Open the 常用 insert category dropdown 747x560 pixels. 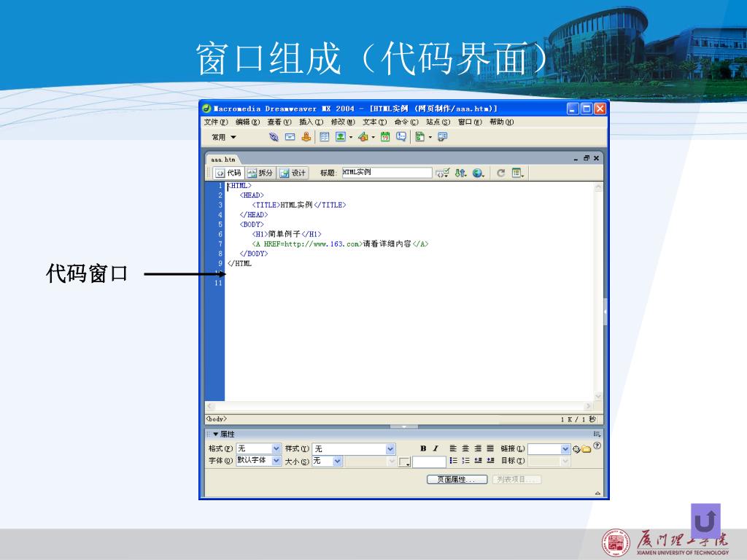pyautogui.click(x=224, y=137)
